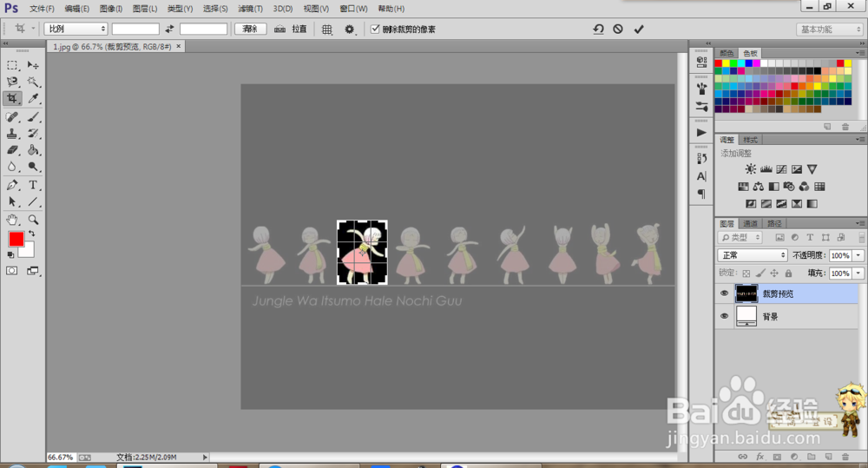Select the Path Selection tool
Image resolution: width=868 pixels, height=468 pixels.
coord(11,201)
